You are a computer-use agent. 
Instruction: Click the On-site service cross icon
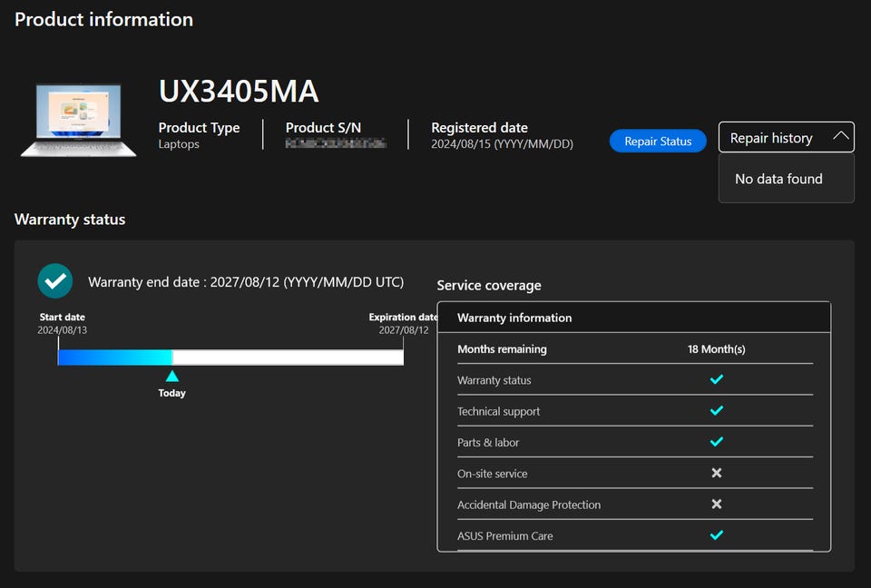click(x=717, y=473)
